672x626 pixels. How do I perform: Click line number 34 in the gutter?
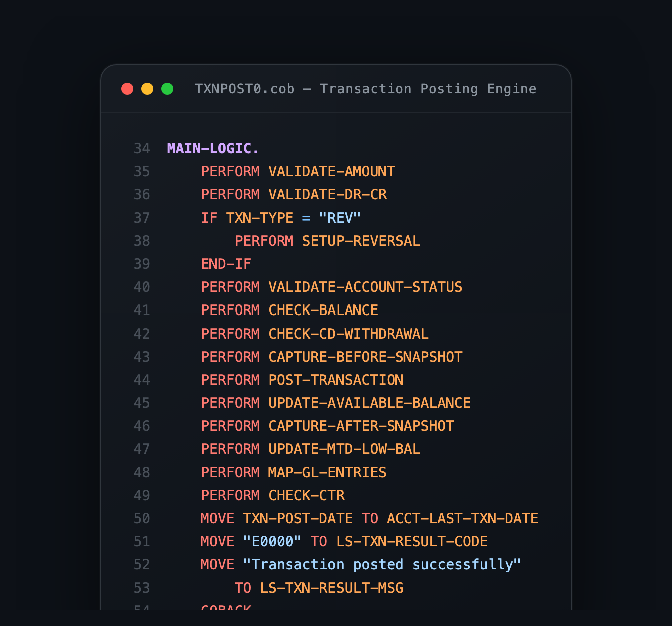tap(142, 148)
